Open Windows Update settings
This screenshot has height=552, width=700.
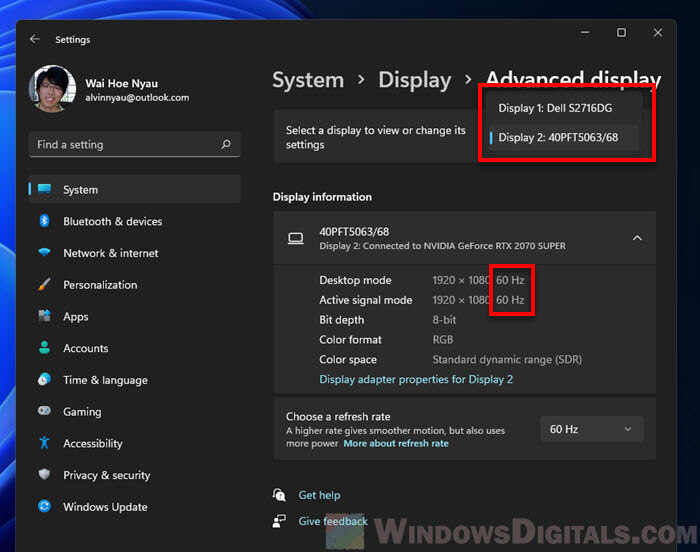[x=134, y=506]
